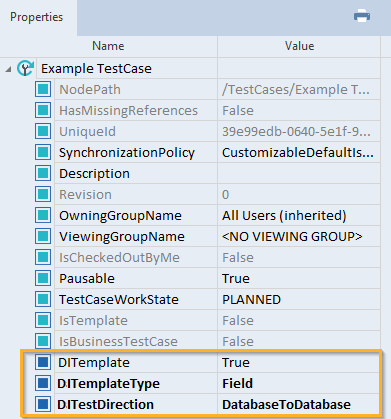Click the Revision value 0
The width and height of the screenshot is (391, 419).
226,194
